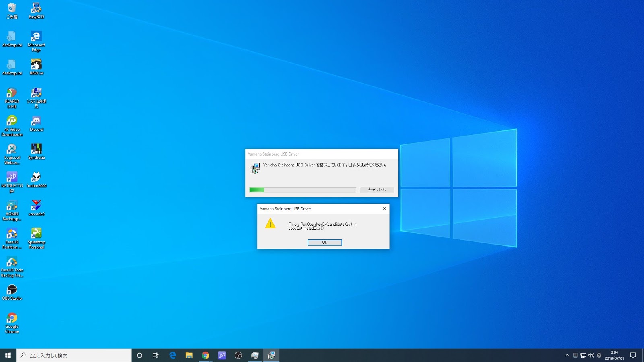Open the ごみ箱 recycle bin desktop icon

12,11
